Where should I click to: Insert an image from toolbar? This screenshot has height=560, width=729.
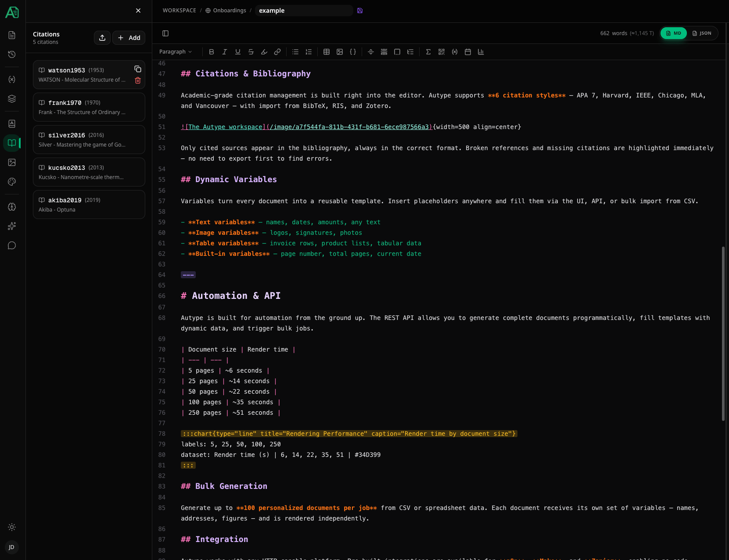coord(340,52)
